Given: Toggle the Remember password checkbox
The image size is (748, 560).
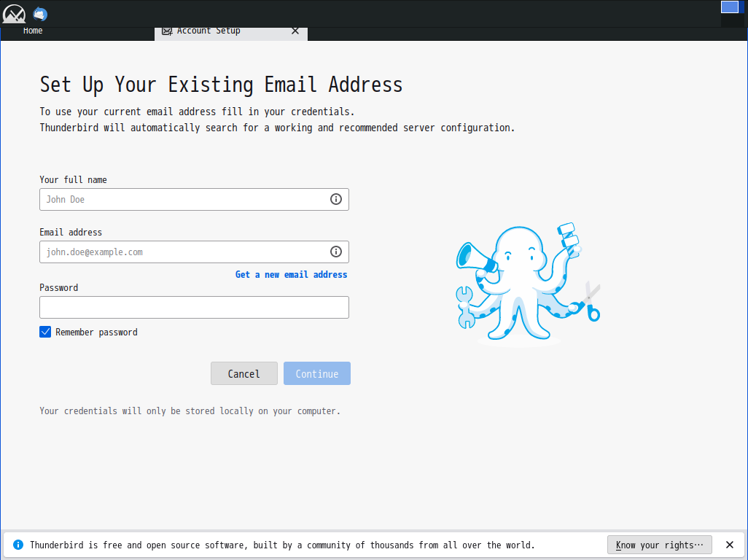Looking at the screenshot, I should coord(45,332).
